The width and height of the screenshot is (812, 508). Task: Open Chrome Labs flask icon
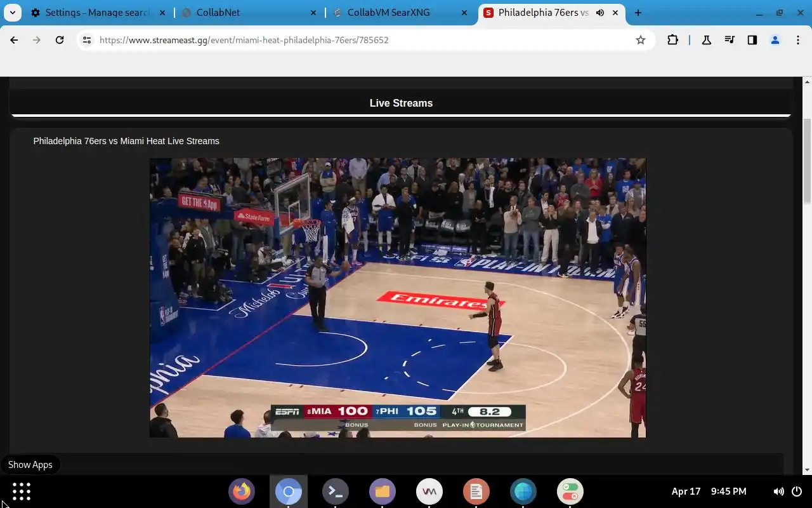(x=706, y=40)
